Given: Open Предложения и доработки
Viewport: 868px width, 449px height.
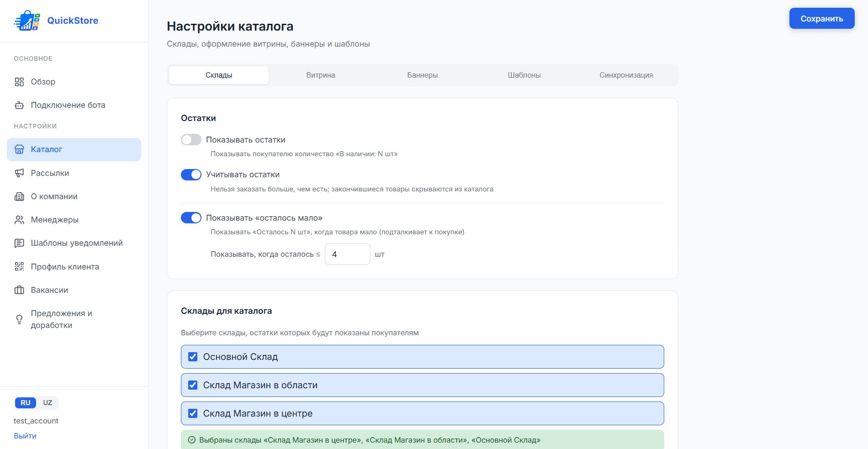Looking at the screenshot, I should [74, 319].
